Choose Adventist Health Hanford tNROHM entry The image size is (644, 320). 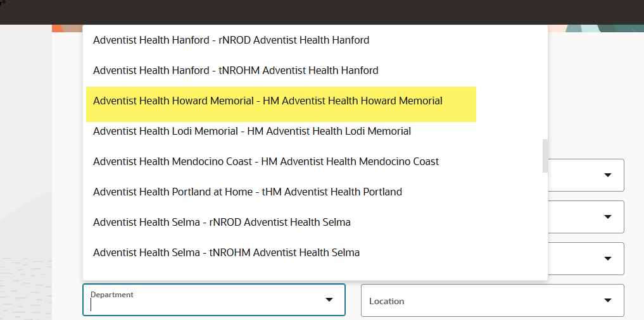236,71
